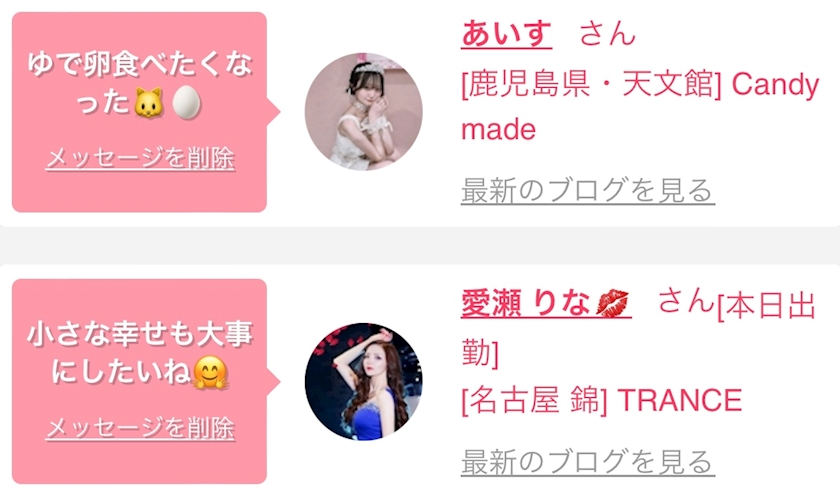Click speech bubble pointer toward 愛瀬 りな photo

tap(273, 381)
